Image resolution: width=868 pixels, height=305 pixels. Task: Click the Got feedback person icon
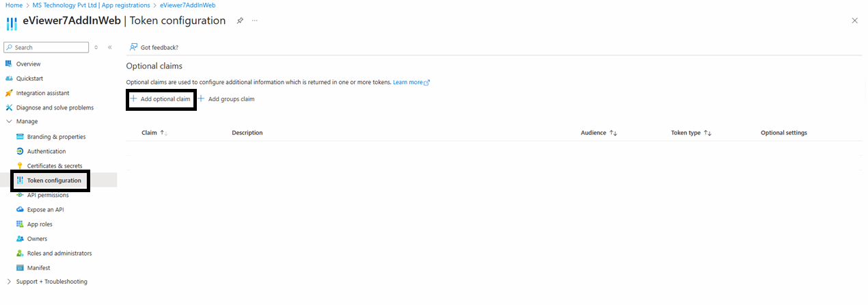coord(133,47)
